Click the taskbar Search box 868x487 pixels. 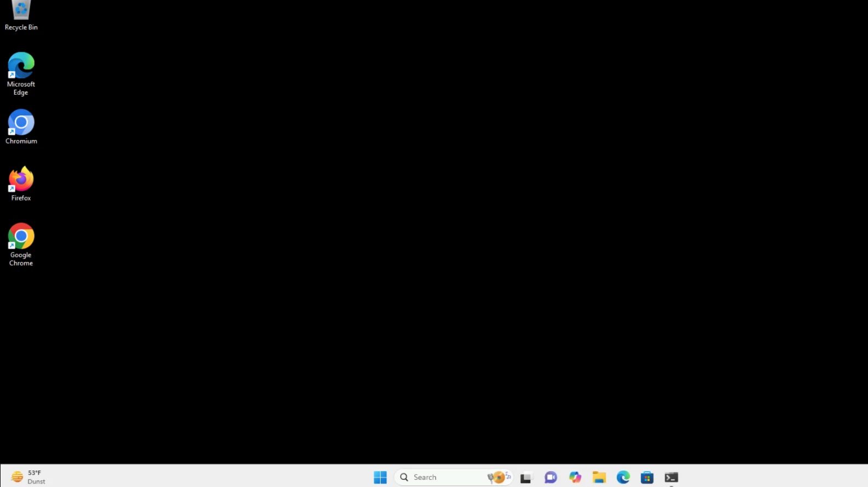pos(453,477)
